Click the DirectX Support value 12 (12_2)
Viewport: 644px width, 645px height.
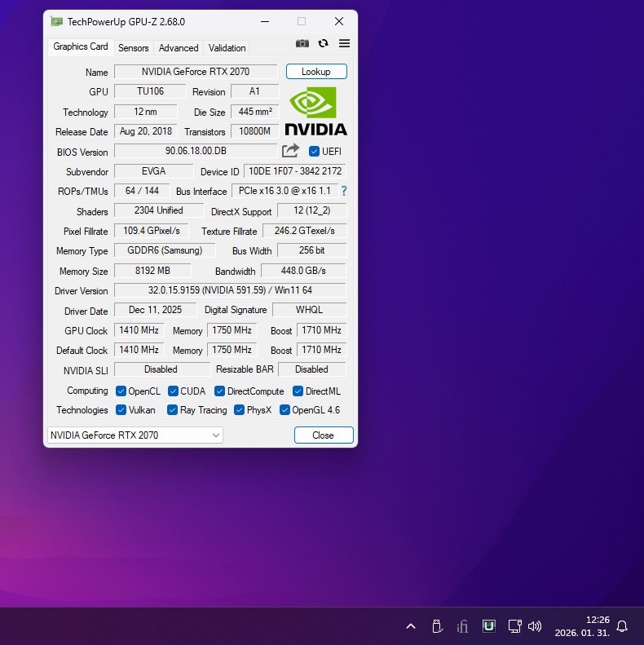[x=312, y=210]
